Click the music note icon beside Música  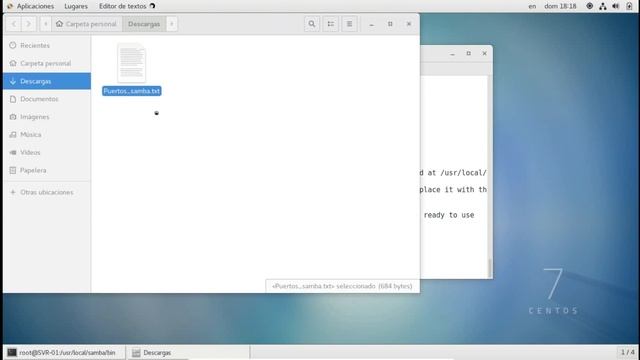[x=13, y=134]
